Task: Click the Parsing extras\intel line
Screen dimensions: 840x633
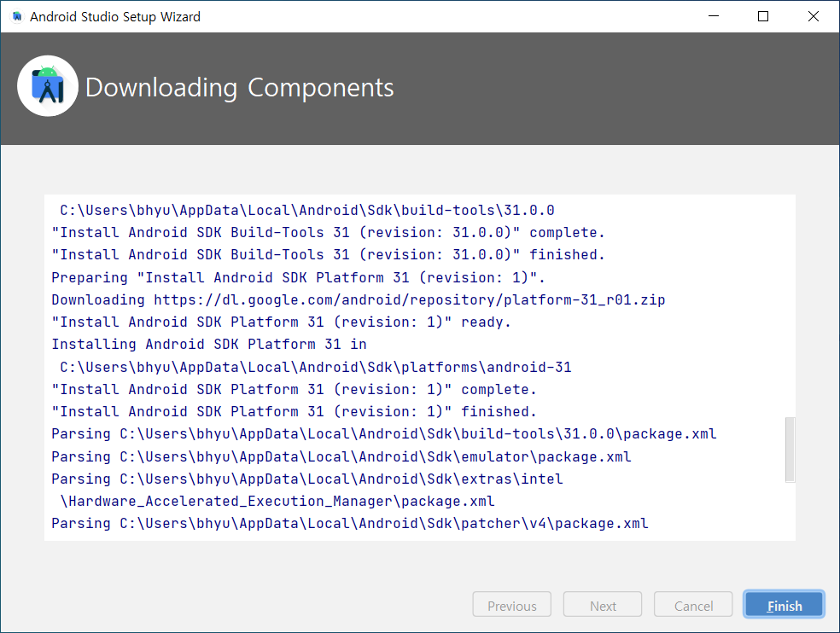Action: [307, 479]
